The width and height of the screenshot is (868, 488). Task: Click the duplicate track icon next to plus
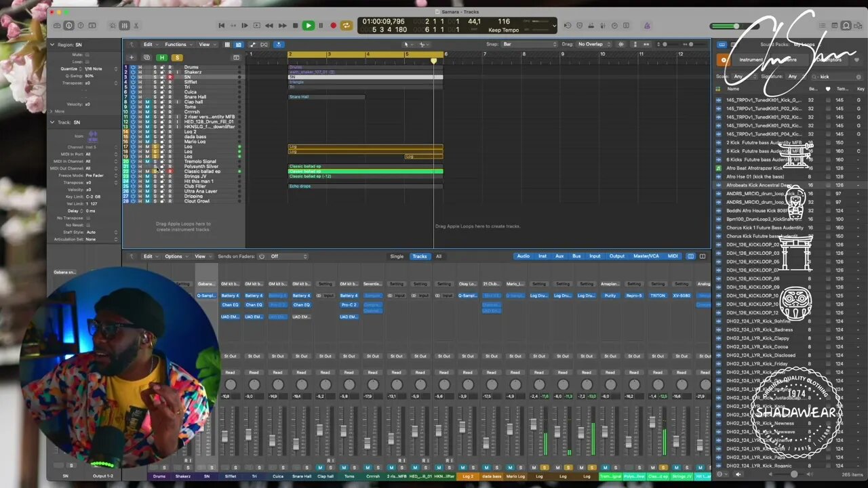(x=146, y=58)
